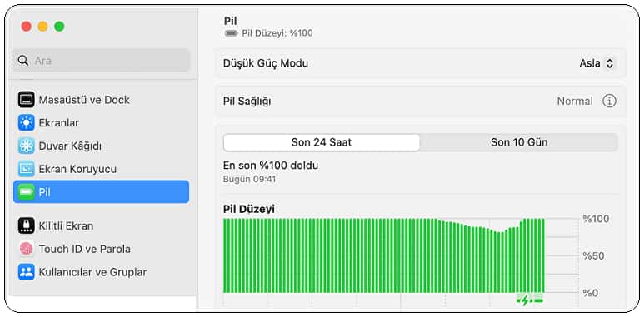Click the Masaüstü ve Dock icon
This screenshot has width=644, height=317.
point(27,100)
